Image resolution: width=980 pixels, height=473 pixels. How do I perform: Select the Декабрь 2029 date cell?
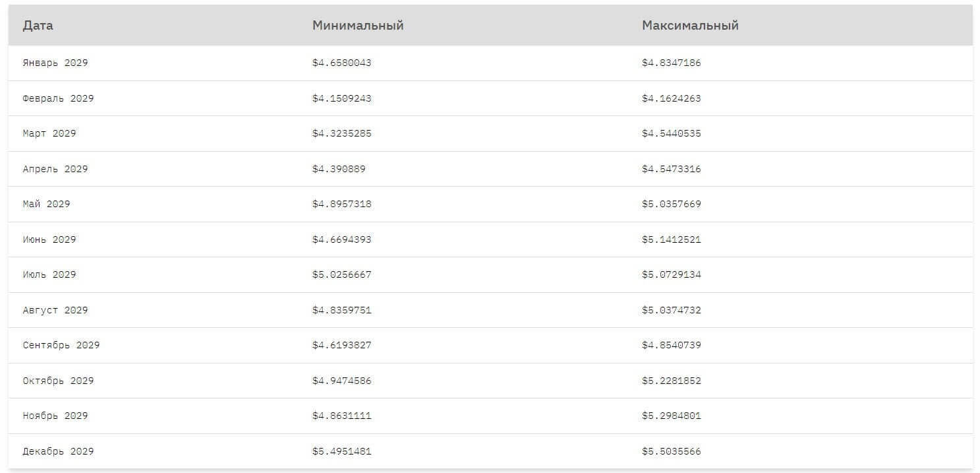[58, 451]
